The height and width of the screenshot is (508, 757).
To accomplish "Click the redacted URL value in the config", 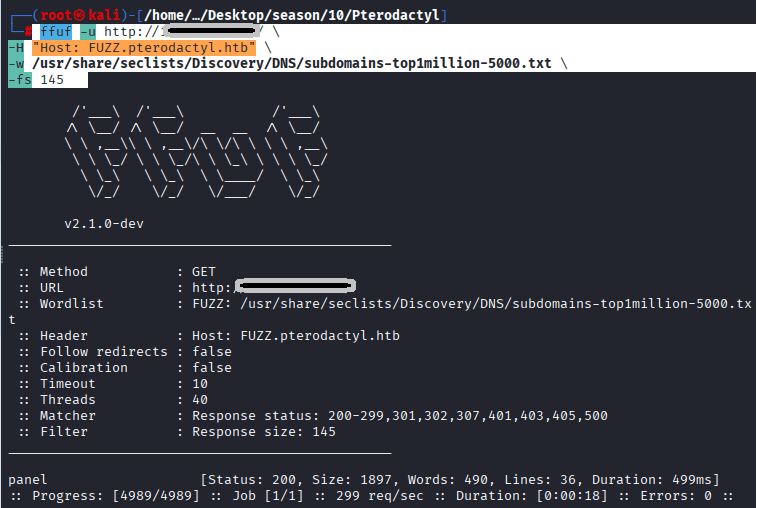I will [294, 287].
